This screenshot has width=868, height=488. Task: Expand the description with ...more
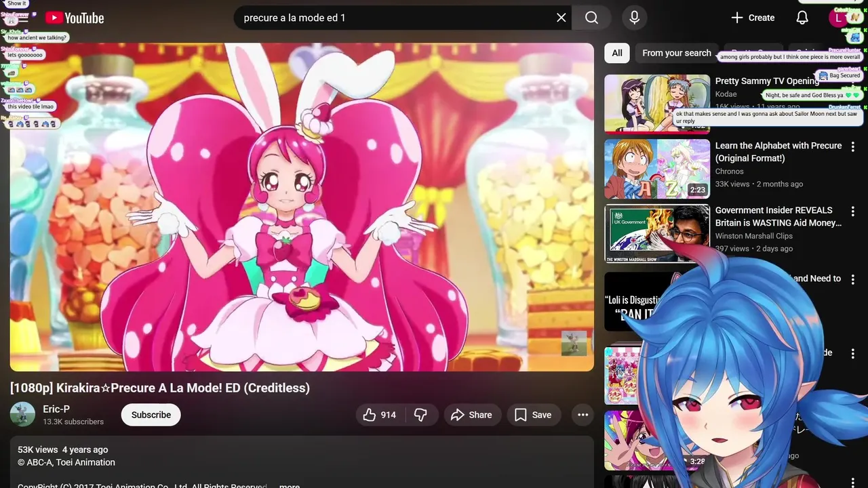tap(289, 485)
